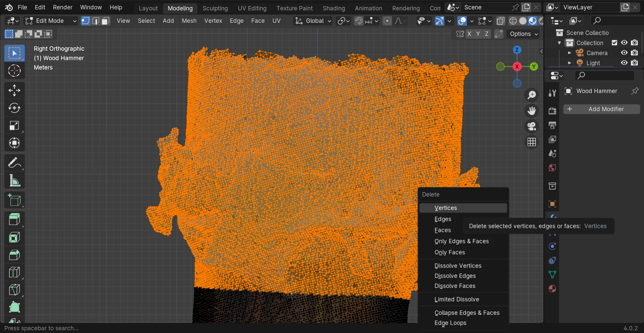The width and height of the screenshot is (644, 333).
Task: Toggle camera view with camera icon
Action: (x=532, y=127)
